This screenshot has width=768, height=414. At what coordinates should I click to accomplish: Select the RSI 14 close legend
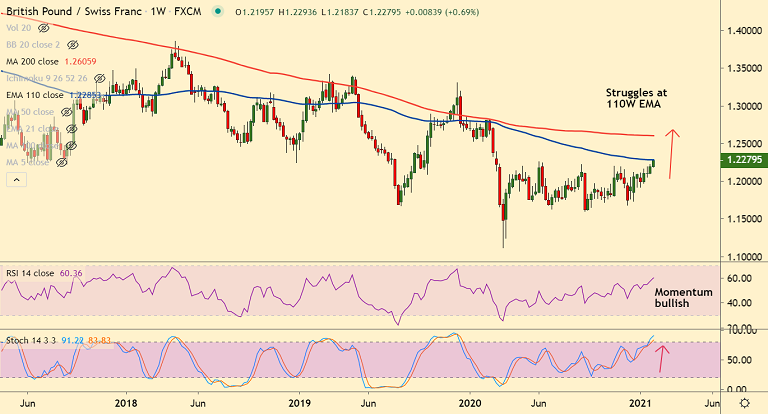(30, 273)
